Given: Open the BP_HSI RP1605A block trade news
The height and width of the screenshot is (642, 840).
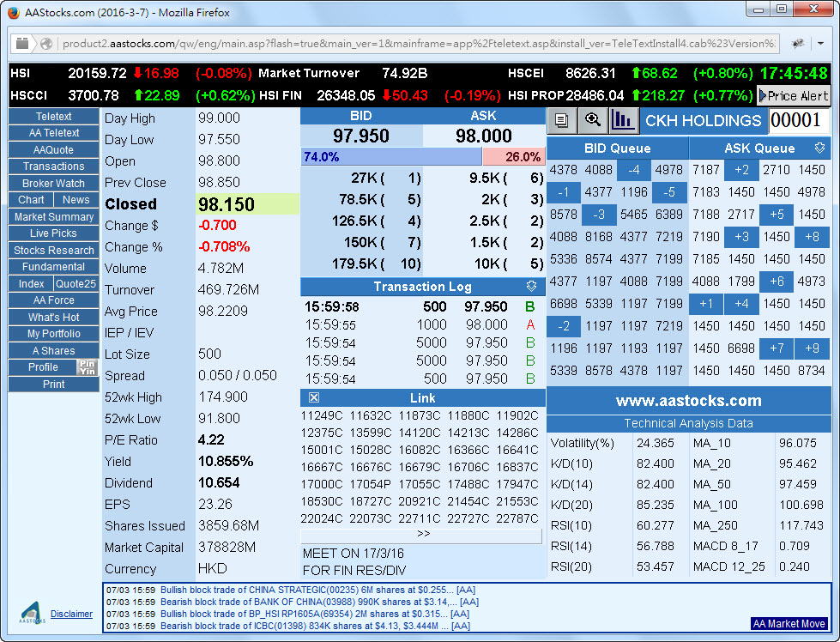Looking at the screenshot, I should point(315,615).
